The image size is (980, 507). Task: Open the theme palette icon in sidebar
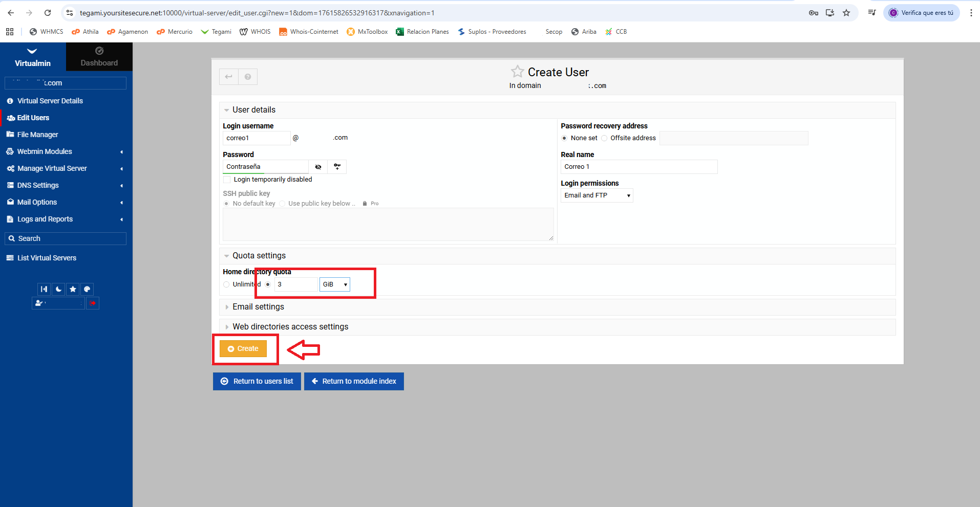(87, 289)
